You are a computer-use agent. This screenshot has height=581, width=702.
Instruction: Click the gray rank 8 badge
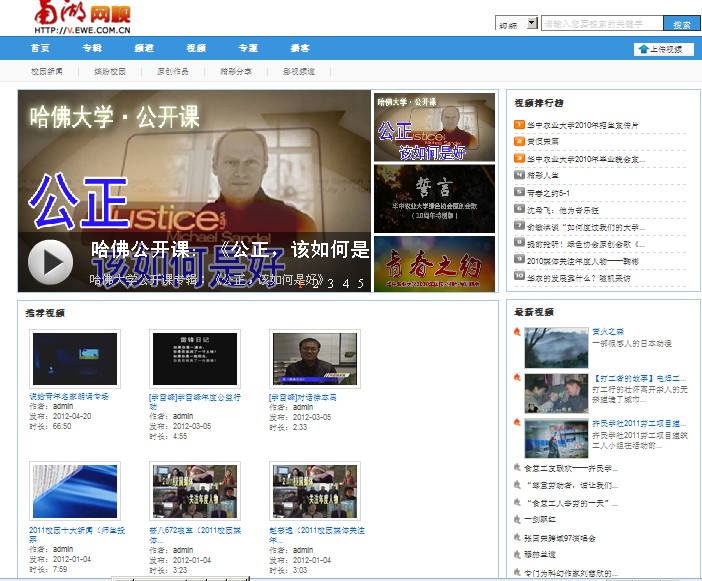tap(519, 243)
